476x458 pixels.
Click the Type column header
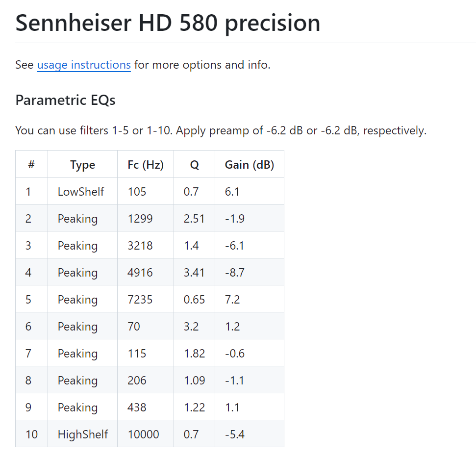[x=82, y=165]
